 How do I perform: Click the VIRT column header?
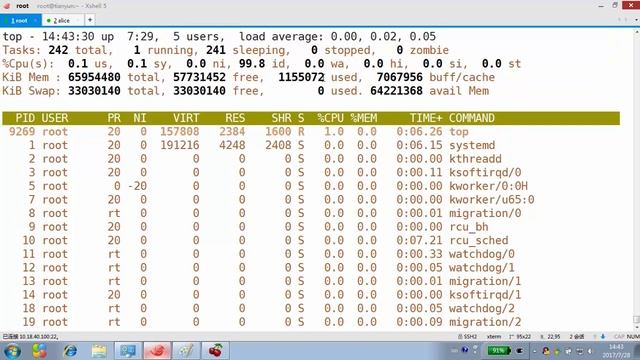click(x=186, y=118)
